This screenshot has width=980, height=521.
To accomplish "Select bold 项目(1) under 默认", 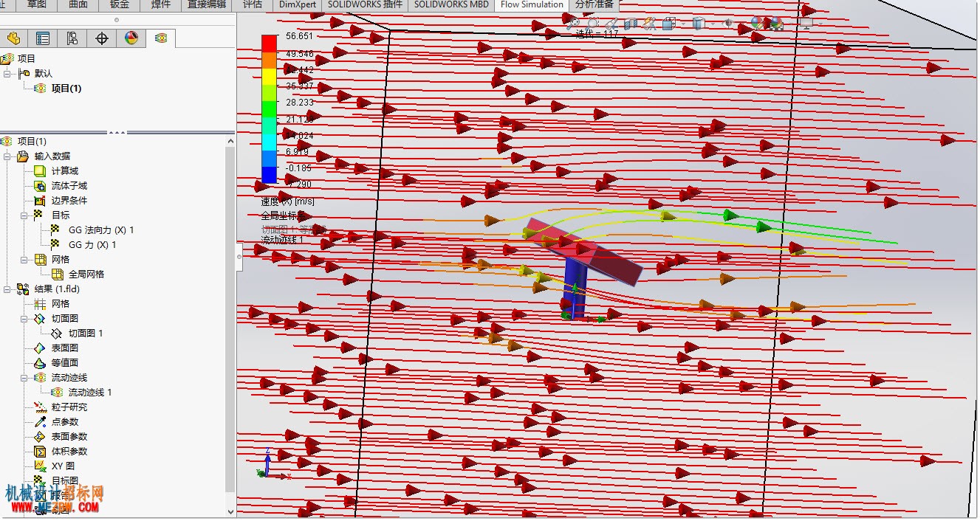I will click(x=66, y=89).
